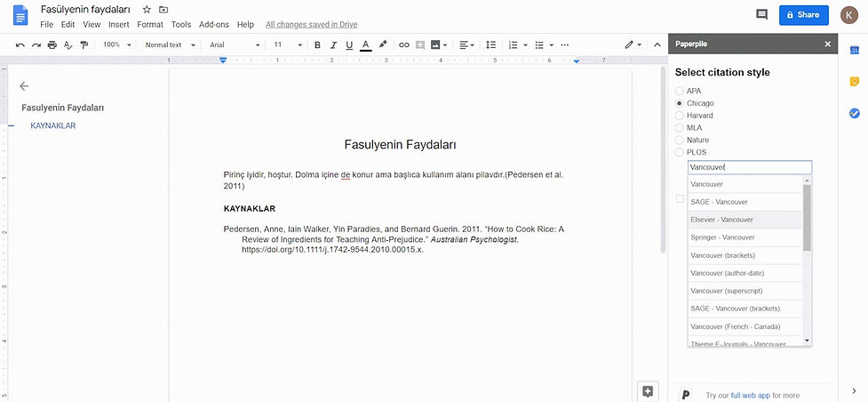868x402 pixels.
Task: Open editing mode pencil menu
Action: [633, 44]
